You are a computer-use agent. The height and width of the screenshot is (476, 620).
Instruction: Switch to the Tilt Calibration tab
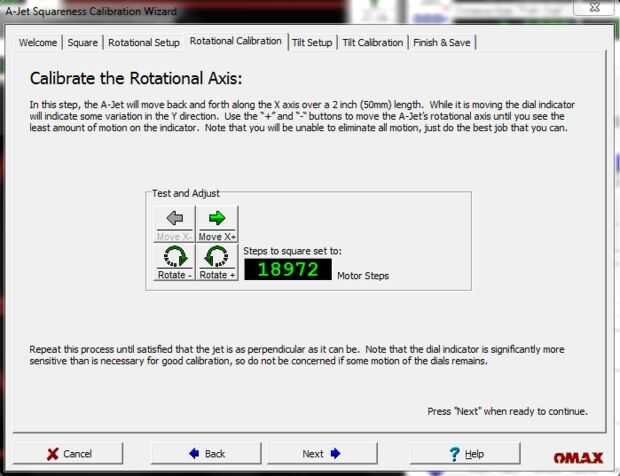tap(372, 43)
